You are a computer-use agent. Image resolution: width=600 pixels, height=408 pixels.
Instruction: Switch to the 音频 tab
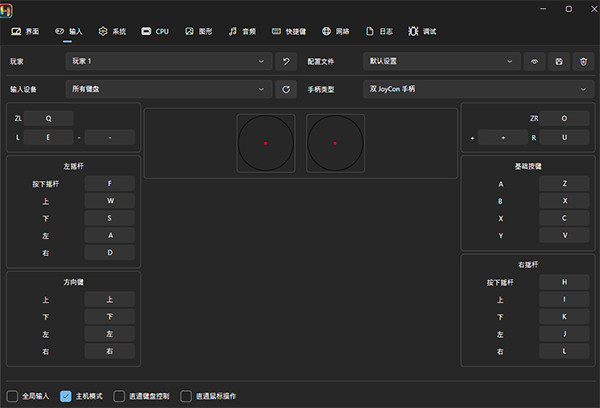pyautogui.click(x=242, y=31)
